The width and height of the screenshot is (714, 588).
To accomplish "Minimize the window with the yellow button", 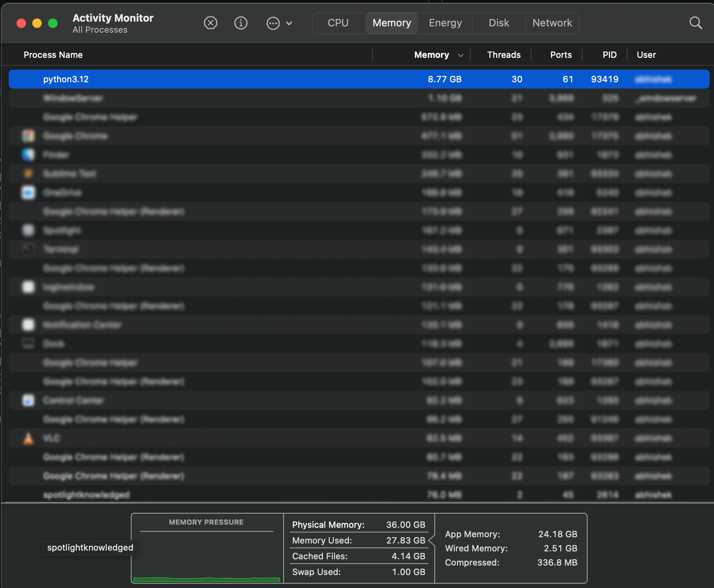I will (x=37, y=23).
